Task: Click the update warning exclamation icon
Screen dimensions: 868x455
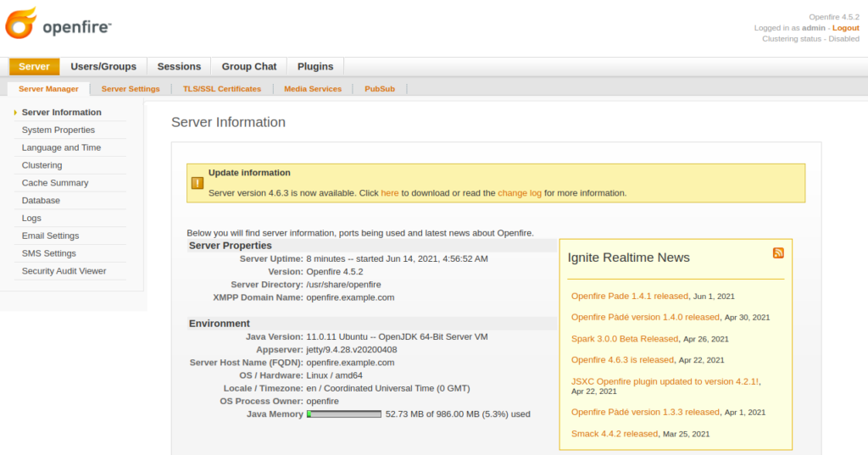Action: pos(197,183)
